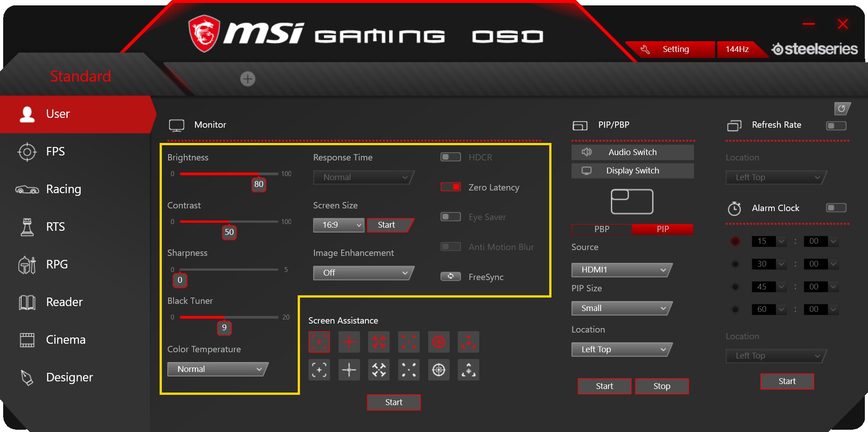The height and width of the screenshot is (432, 868).
Task: Open the PIP Size Small dropdown
Action: pos(622,308)
